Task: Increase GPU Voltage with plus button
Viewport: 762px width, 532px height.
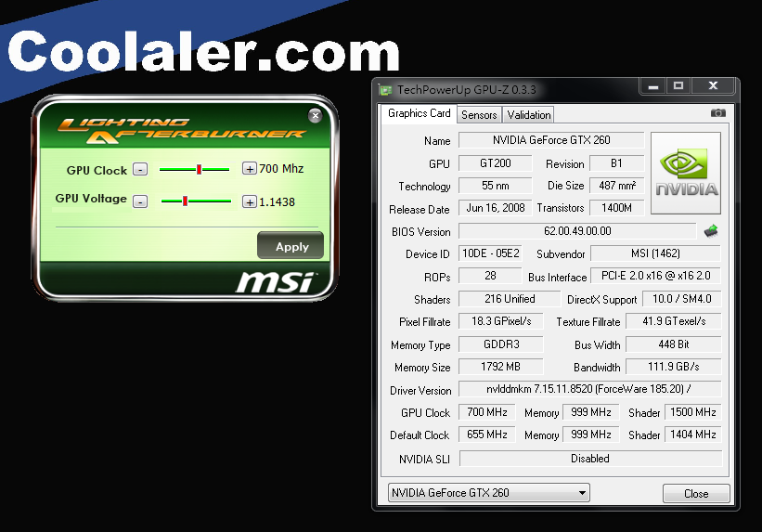Action: click(x=250, y=201)
